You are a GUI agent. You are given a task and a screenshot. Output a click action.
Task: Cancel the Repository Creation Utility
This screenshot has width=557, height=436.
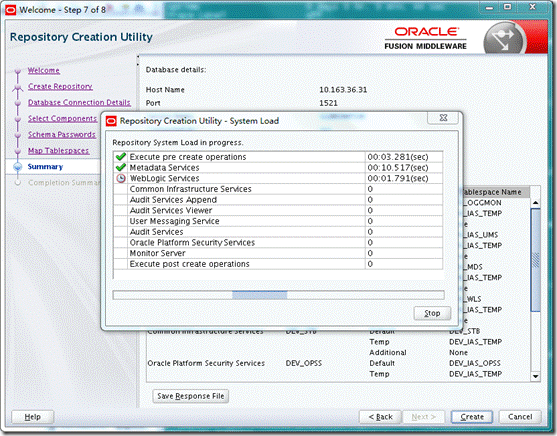point(520,417)
